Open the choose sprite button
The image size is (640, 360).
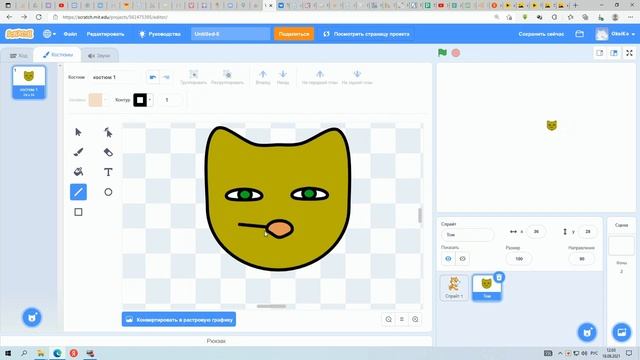pyautogui.click(x=587, y=332)
